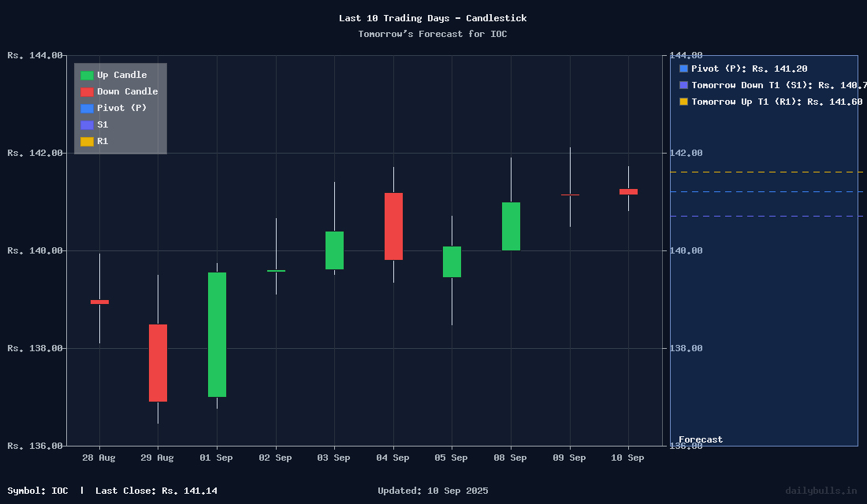Click the 'Pivot (P): Rs. 141.20' text
The height and width of the screenshot is (504, 867).
[x=750, y=69]
